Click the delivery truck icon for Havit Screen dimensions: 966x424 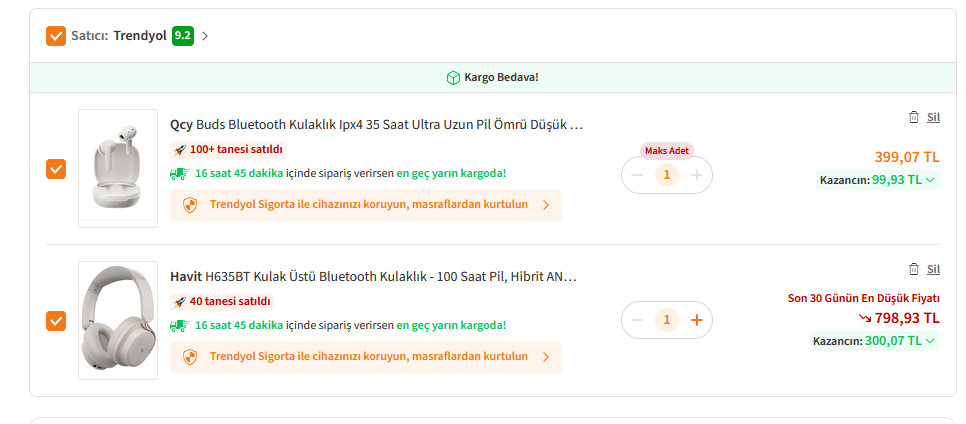[179, 325]
